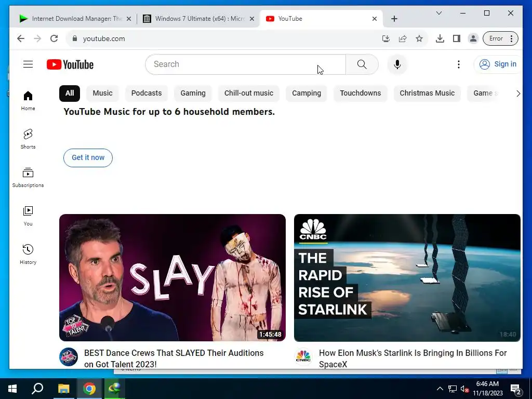Click the install app icon in address bar
Image resolution: width=532 pixels, height=399 pixels.
coord(386,38)
